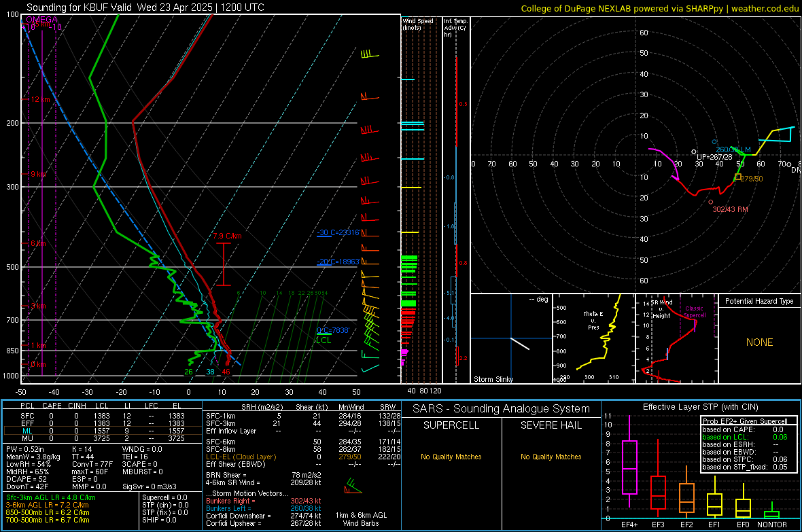This screenshot has height=532, width=802.
Task: Click the 'maxT = 60F' value
Action: (90, 472)
